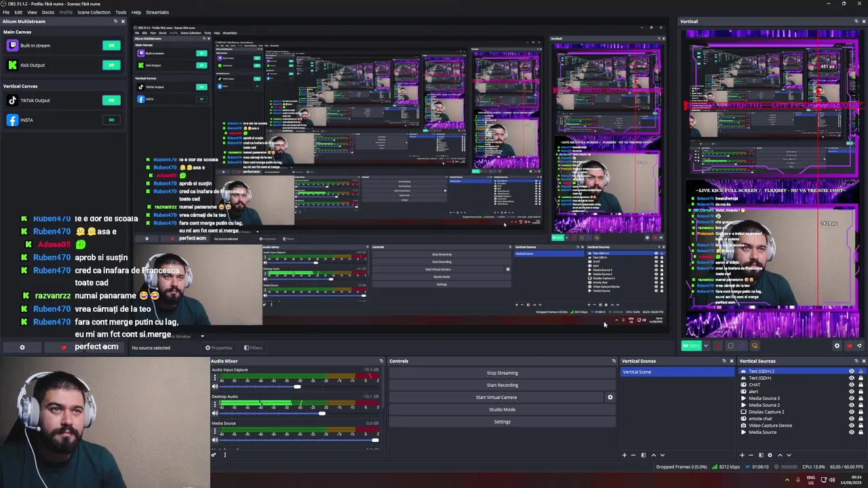Image resolution: width=868 pixels, height=488 pixels.
Task: Click the vertical live stream timer button
Action: [691, 346]
